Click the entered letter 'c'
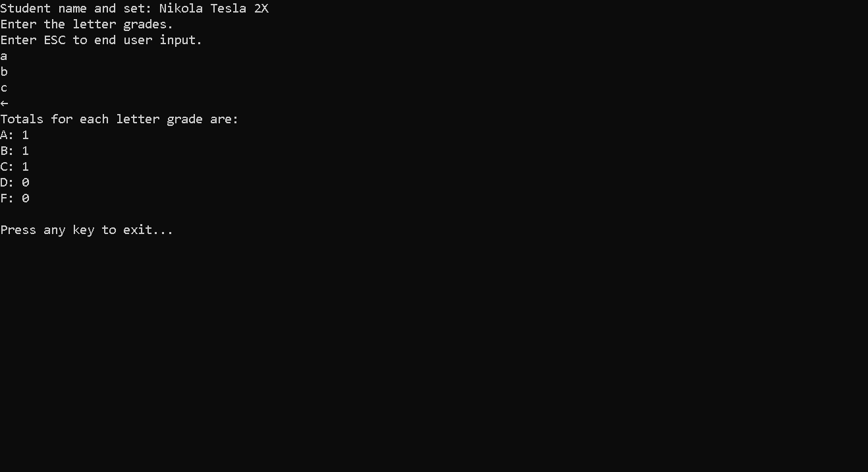The width and height of the screenshot is (868, 472). click(4, 88)
